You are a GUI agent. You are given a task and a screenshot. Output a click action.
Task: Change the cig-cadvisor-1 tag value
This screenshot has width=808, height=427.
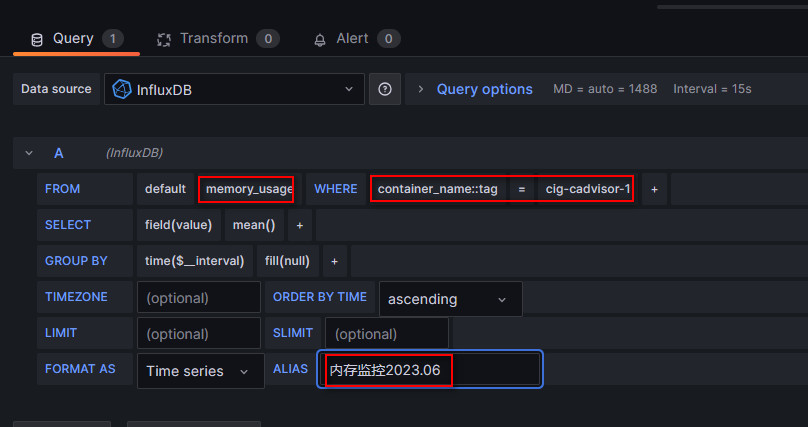point(587,189)
